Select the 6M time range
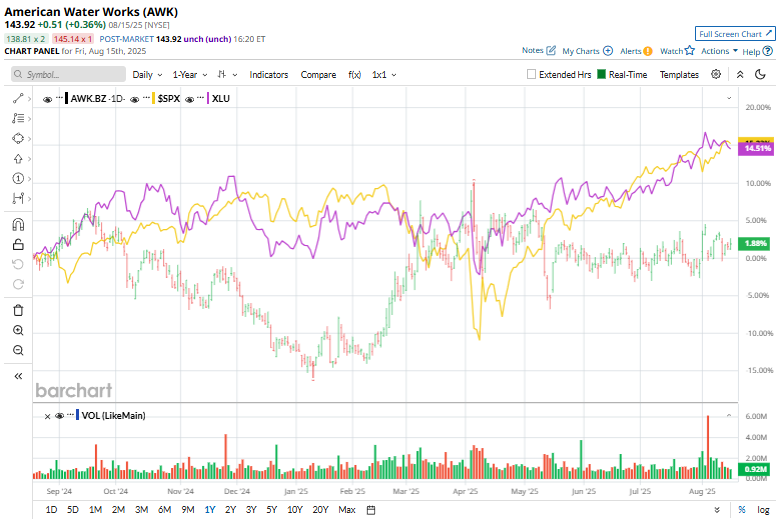Screen dimensions: 777x526 (165, 510)
